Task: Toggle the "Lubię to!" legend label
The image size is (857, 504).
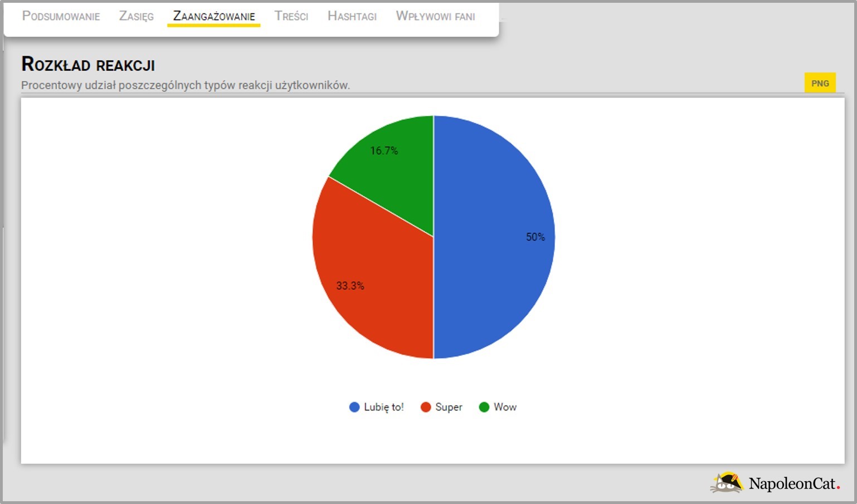Action: [383, 407]
